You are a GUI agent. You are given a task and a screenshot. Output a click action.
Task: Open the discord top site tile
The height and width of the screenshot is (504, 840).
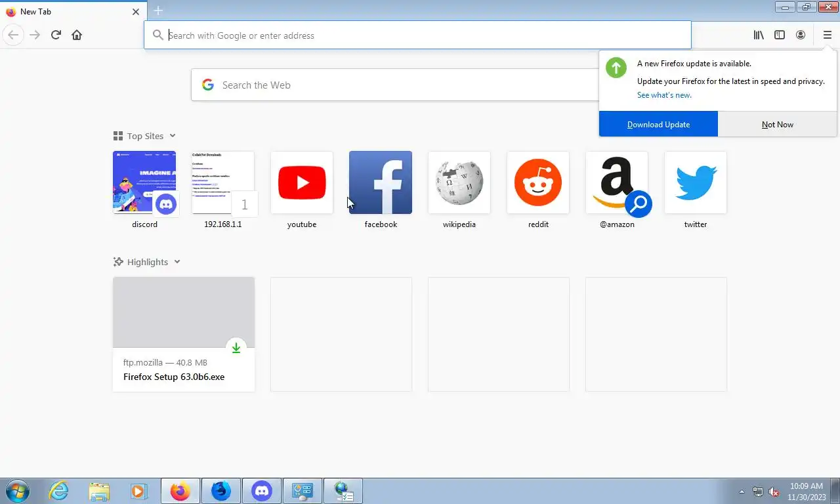click(144, 190)
